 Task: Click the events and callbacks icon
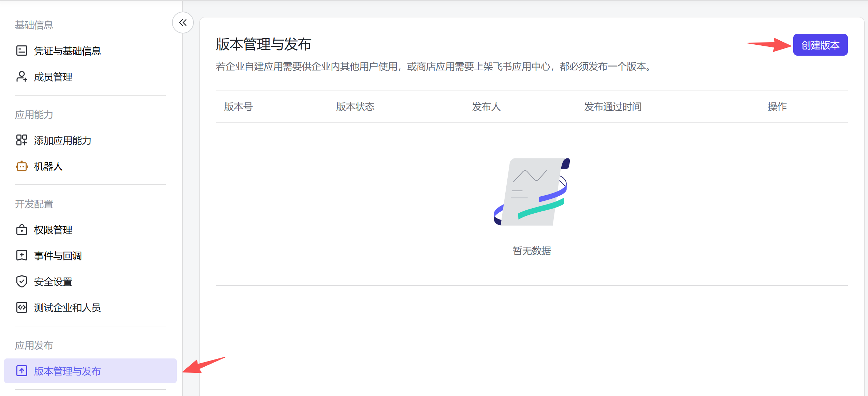coord(21,255)
